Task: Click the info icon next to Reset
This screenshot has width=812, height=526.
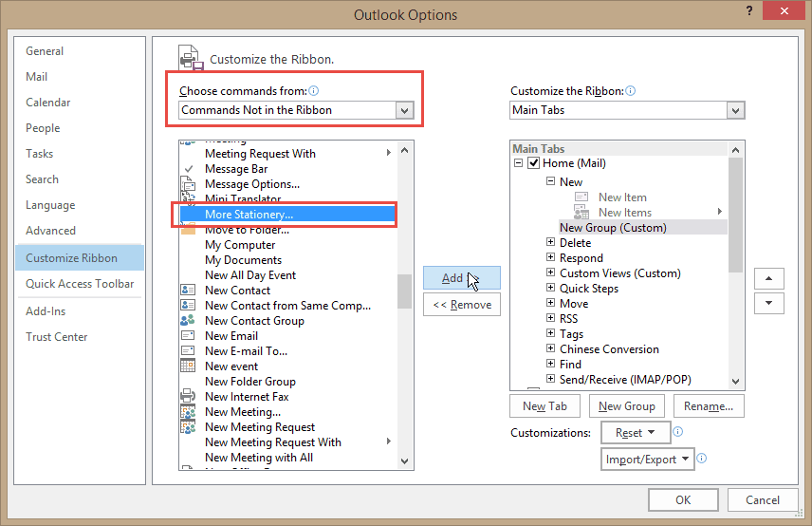Action: coord(677,432)
